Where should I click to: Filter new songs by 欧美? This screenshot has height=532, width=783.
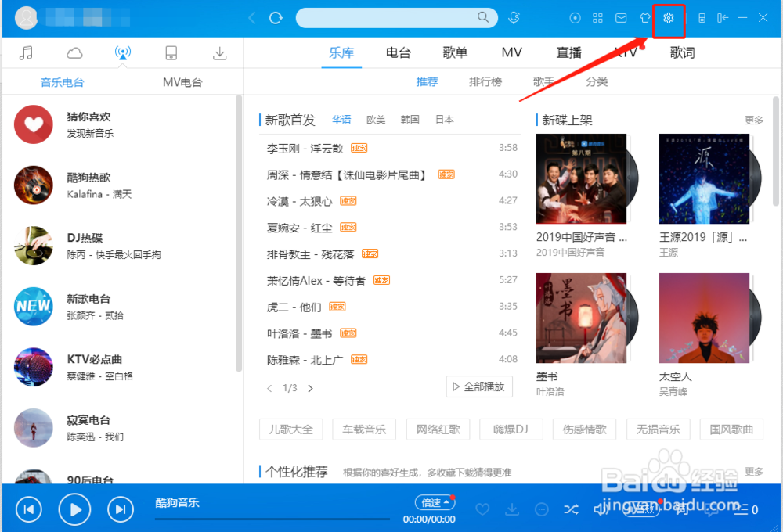pyautogui.click(x=376, y=120)
